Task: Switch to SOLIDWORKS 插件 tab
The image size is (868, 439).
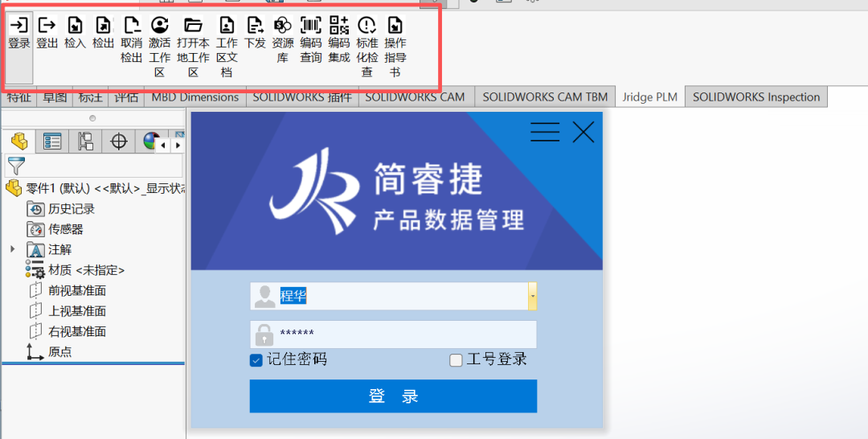Action: point(302,96)
